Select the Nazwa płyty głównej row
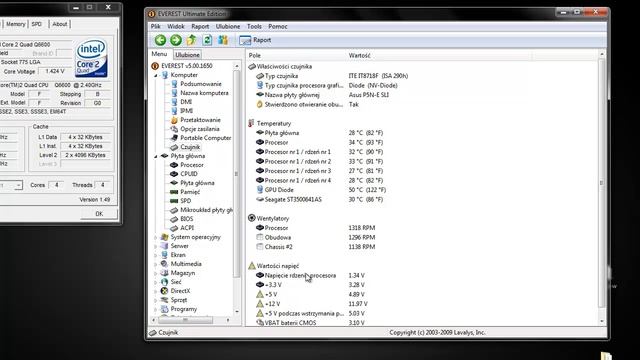This screenshot has width=640, height=360. [322, 95]
